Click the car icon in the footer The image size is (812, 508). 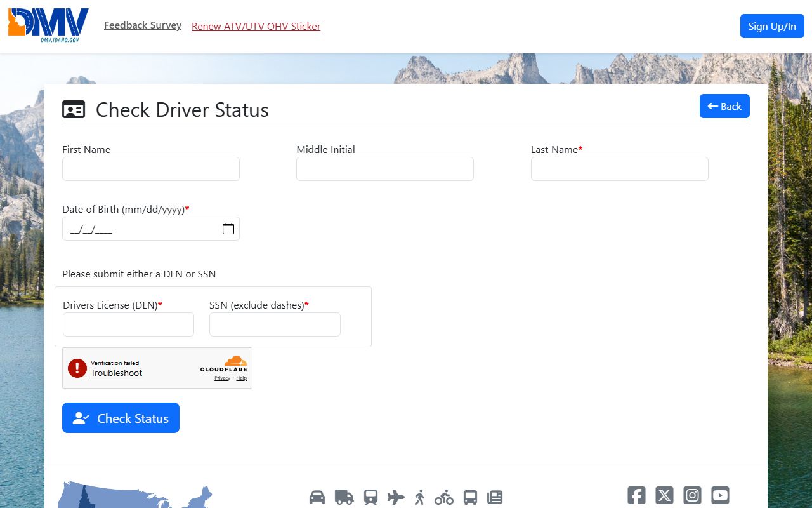[317, 497]
